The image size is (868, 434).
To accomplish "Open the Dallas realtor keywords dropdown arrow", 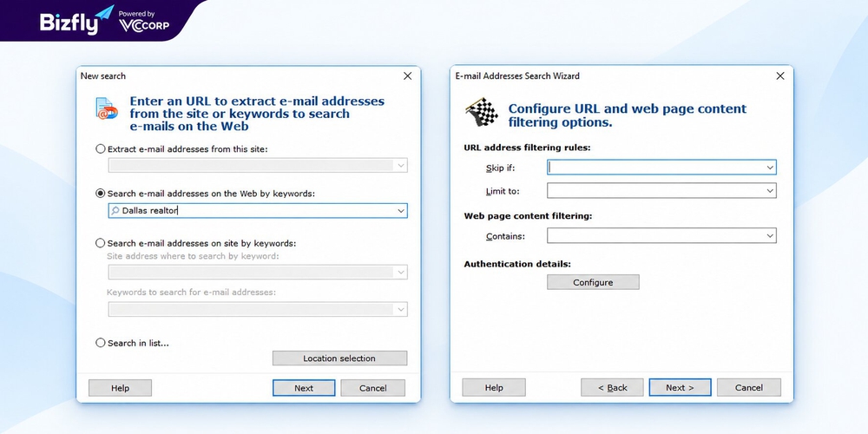I will coord(401,211).
